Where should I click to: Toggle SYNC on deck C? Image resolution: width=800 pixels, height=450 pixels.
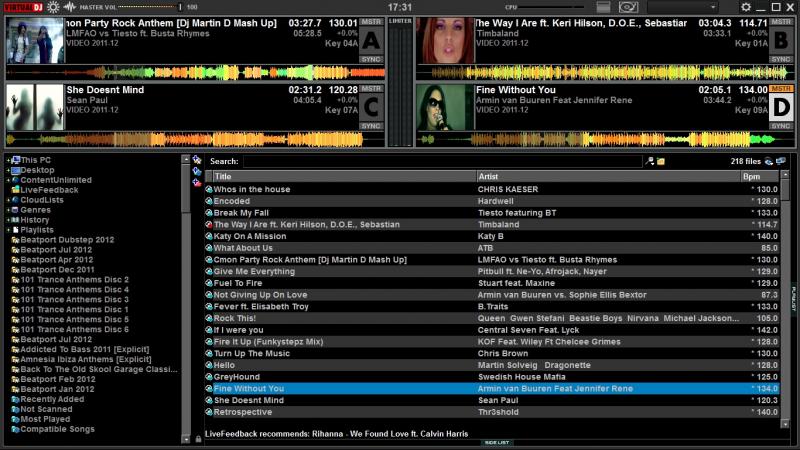(x=371, y=126)
